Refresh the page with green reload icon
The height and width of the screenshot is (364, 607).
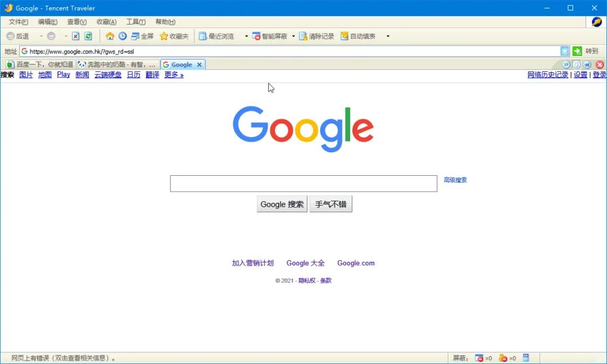pyautogui.click(x=88, y=36)
